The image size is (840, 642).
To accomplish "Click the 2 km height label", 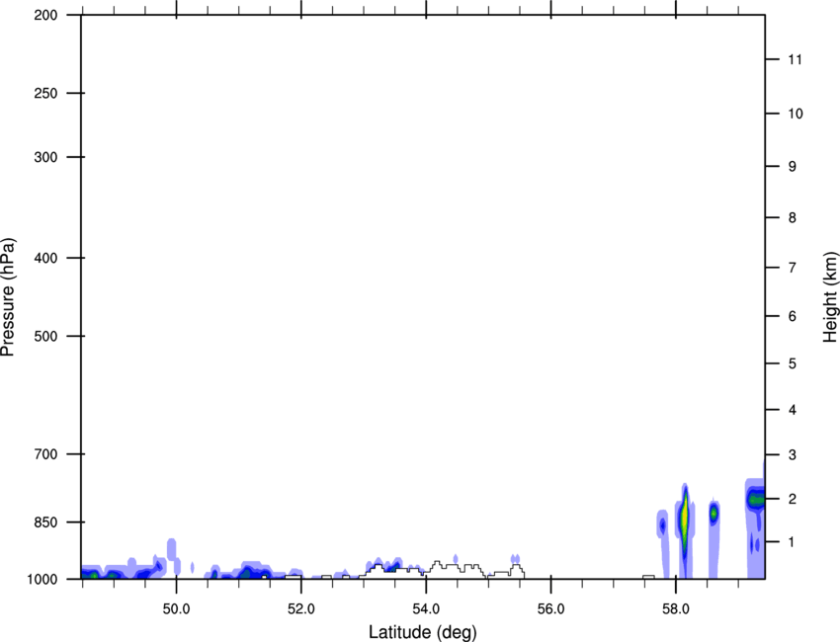I will [793, 499].
